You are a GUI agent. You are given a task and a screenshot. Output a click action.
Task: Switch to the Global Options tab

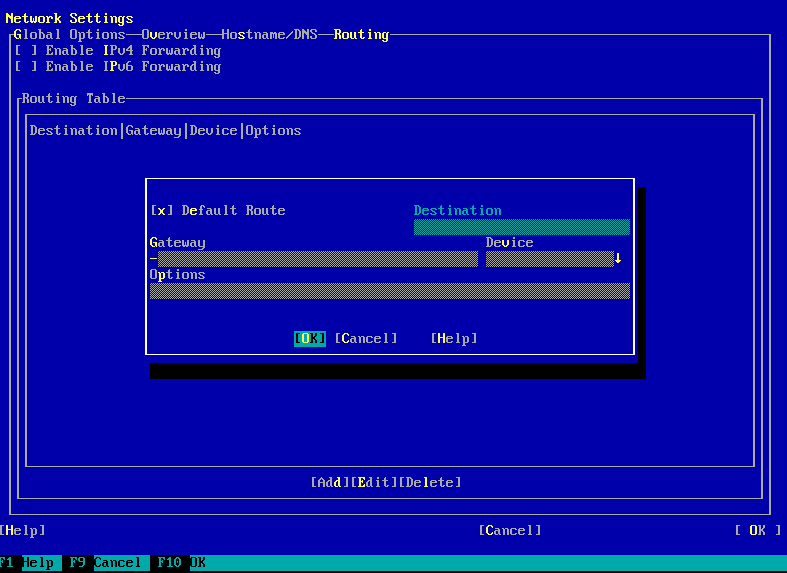tap(69, 34)
